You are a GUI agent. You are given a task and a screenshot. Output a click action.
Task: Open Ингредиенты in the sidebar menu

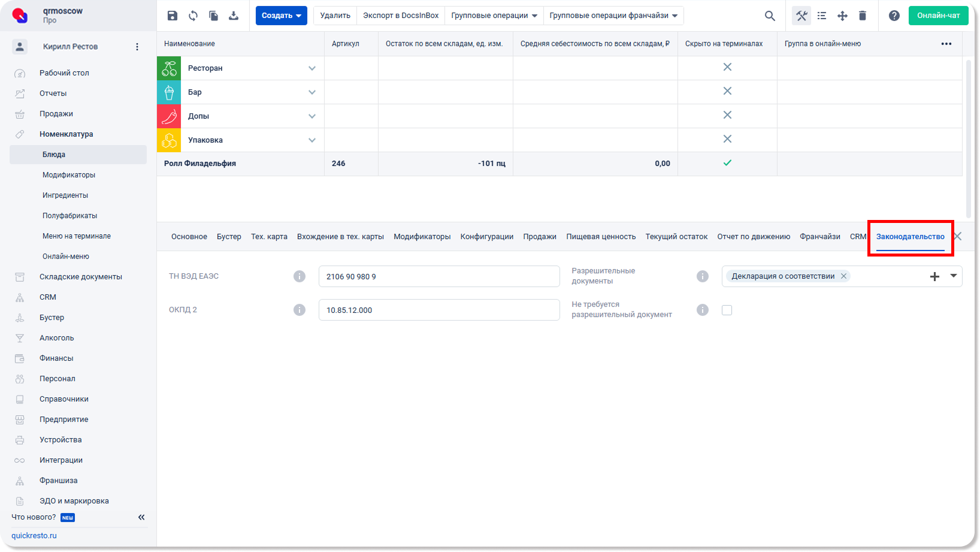[x=65, y=195]
